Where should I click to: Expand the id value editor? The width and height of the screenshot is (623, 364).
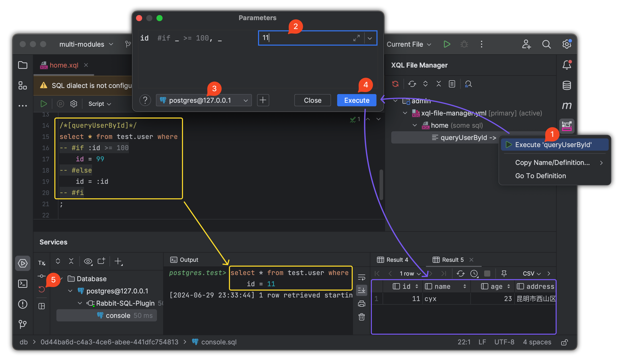tap(357, 38)
